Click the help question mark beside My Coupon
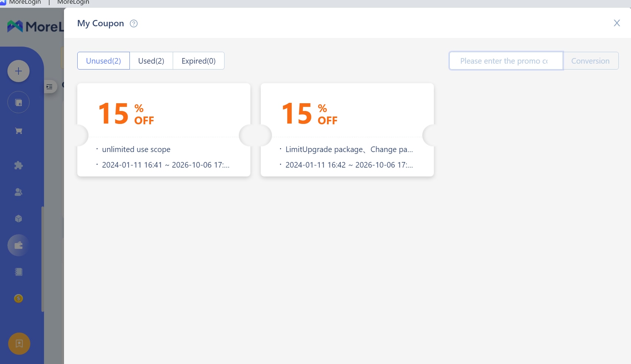Screen dimensions: 631x364 click(x=134, y=24)
